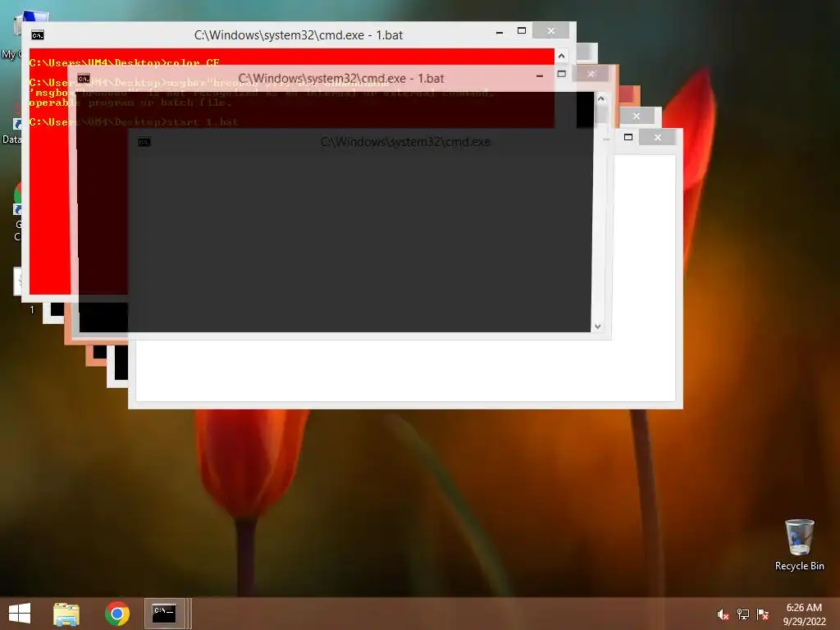Minimize the red cmd.exe - 1.bat window
The width and height of the screenshot is (840, 630).
click(500, 32)
